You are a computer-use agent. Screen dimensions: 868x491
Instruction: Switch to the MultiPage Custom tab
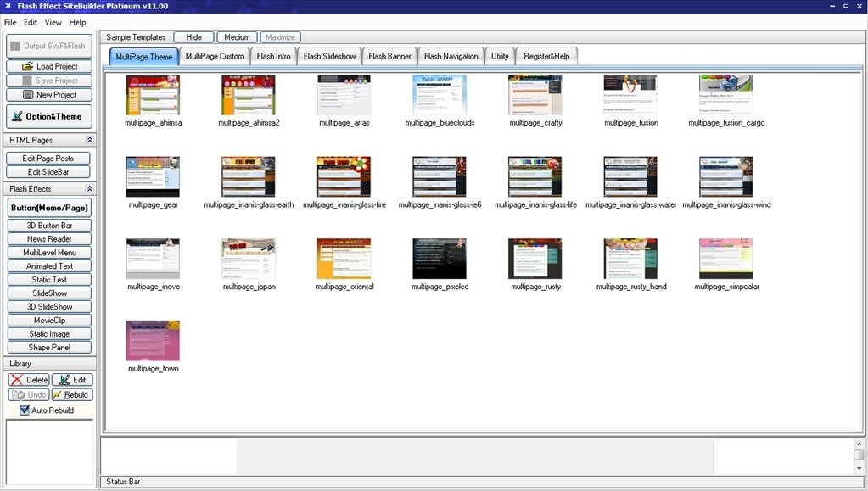tap(215, 56)
